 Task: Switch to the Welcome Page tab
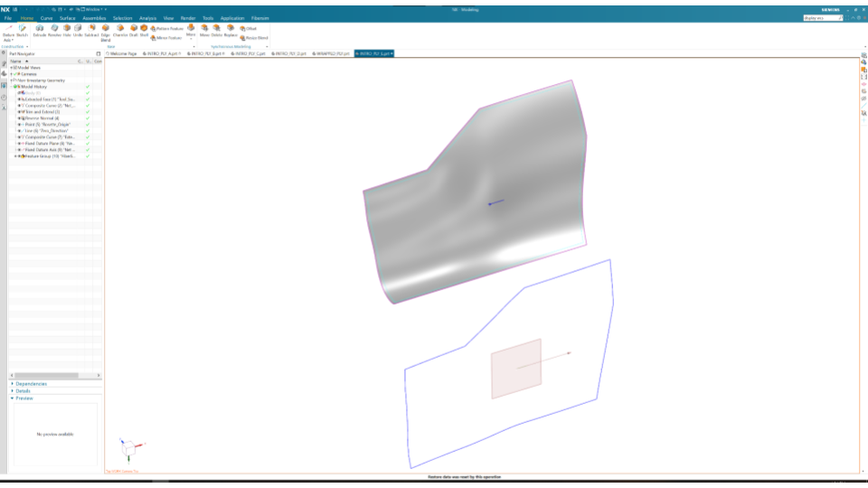(x=122, y=53)
